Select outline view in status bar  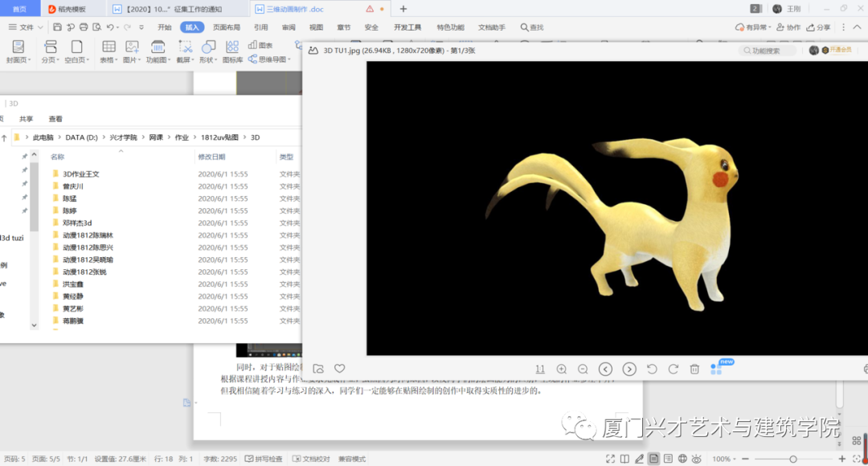[668, 459]
